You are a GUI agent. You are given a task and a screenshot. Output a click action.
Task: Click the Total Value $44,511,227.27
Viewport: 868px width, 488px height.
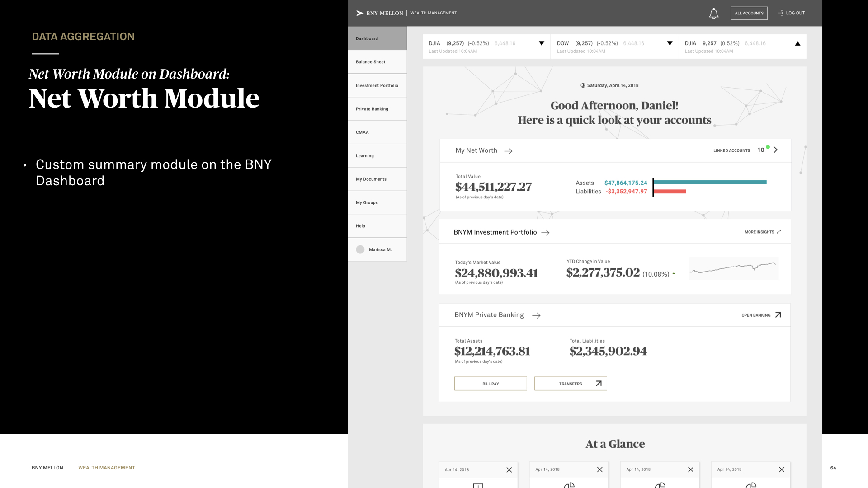493,187
